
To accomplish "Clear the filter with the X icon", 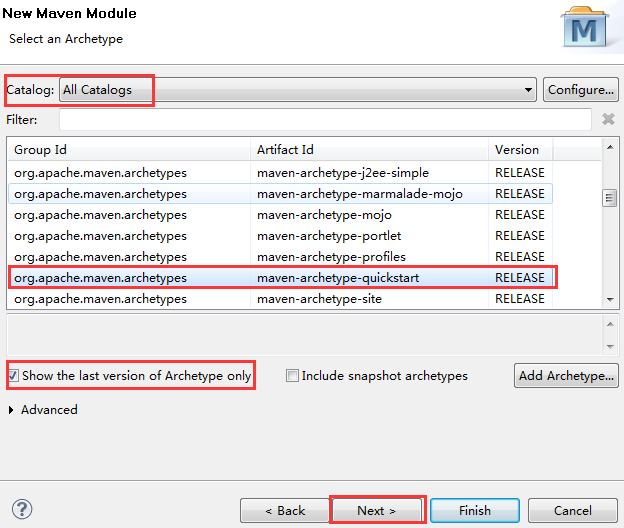I will [608, 119].
